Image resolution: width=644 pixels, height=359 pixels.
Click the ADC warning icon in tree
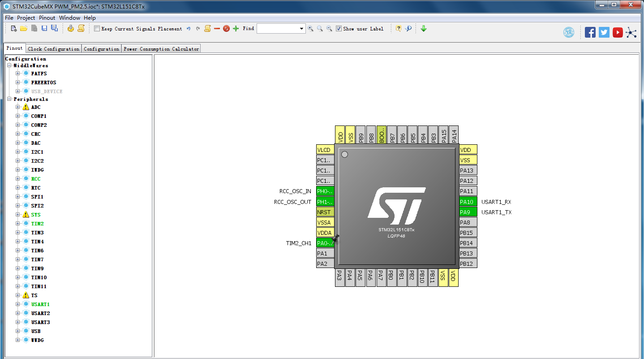point(26,107)
